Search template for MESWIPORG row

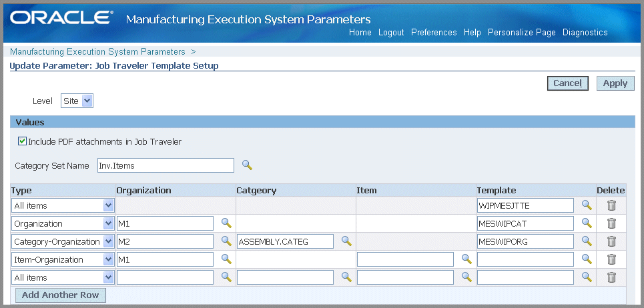[587, 241]
